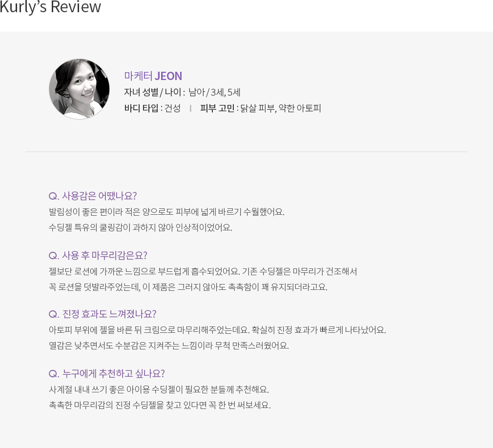Click the answer line starting 젤보단 로션에

point(203,271)
